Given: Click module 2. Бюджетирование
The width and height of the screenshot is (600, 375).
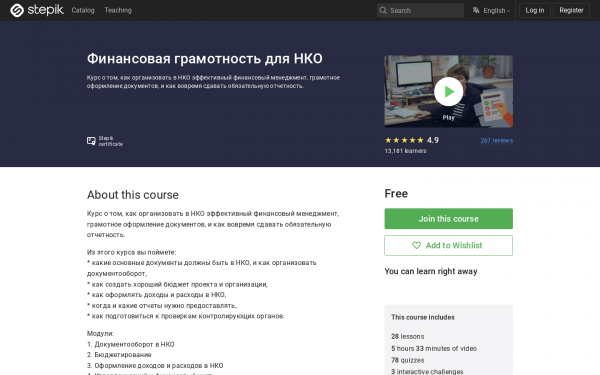Looking at the screenshot, I should (x=119, y=355).
